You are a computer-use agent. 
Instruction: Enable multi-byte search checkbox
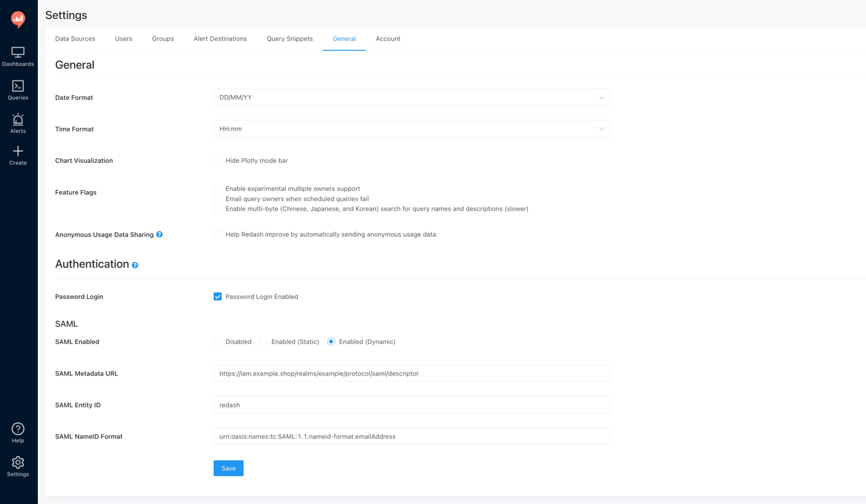coord(218,209)
